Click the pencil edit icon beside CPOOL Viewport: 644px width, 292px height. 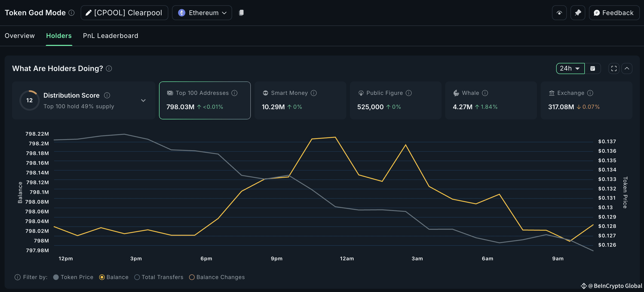coord(88,13)
